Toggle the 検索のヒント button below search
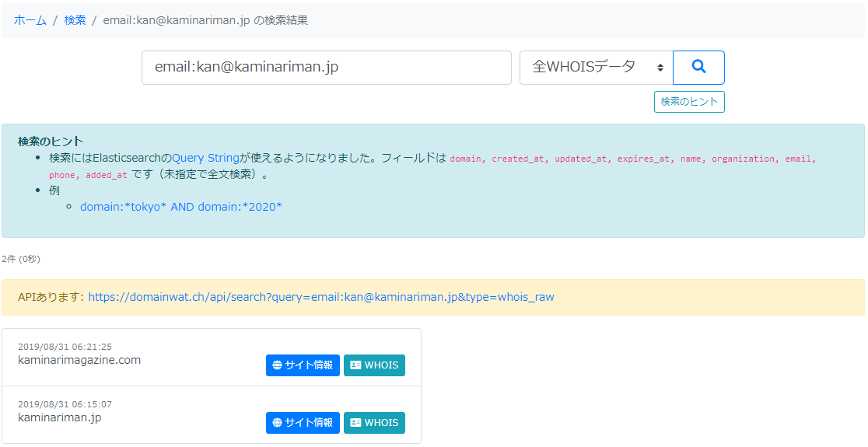The image size is (868, 447). coord(689,102)
